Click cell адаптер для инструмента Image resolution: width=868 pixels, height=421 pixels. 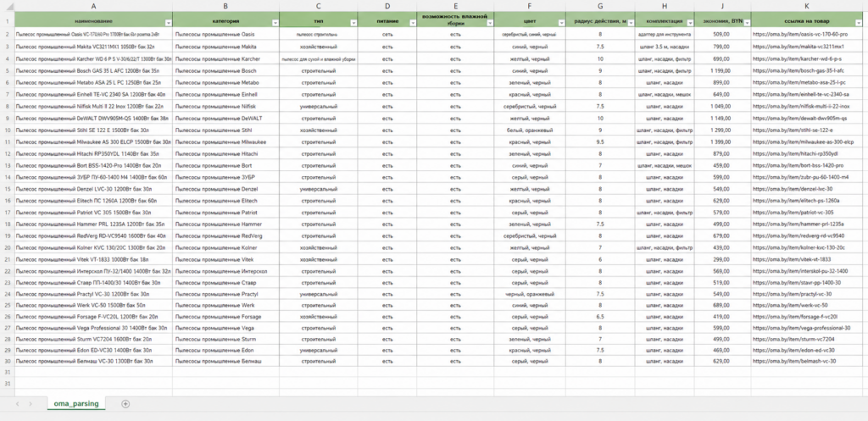point(665,34)
